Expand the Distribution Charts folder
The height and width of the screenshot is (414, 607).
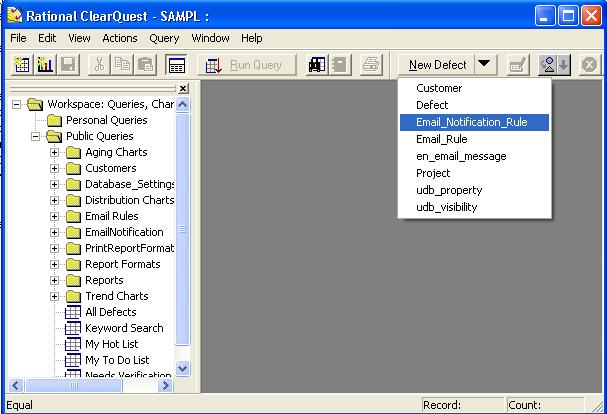click(55, 200)
